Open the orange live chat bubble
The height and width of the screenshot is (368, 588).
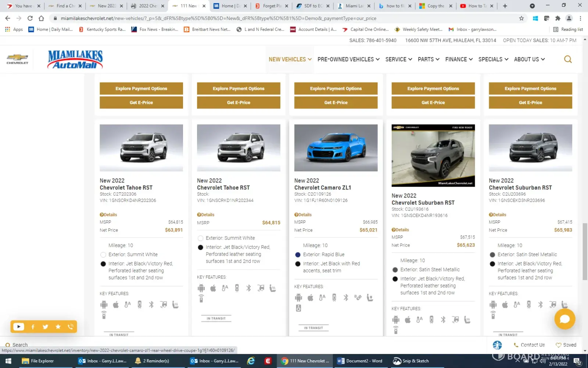click(564, 319)
